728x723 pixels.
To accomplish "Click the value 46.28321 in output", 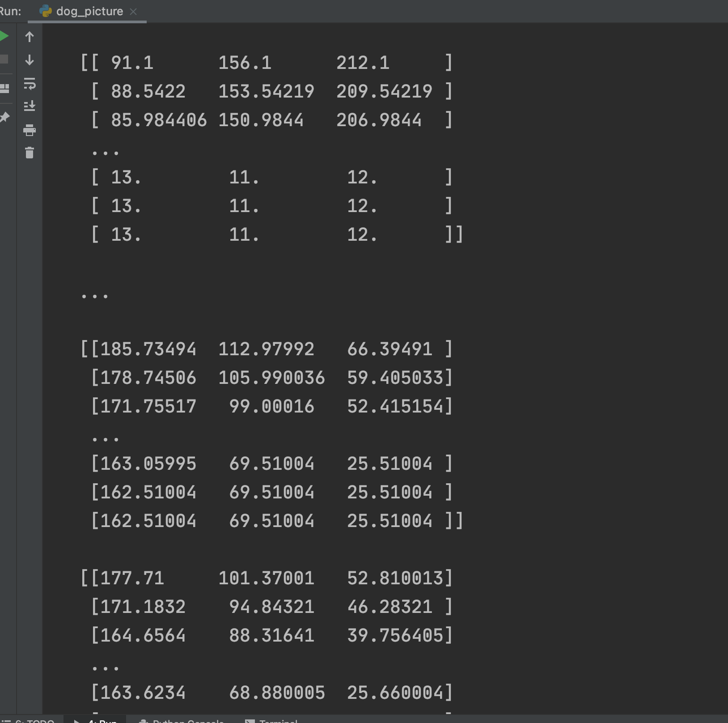I will (x=389, y=607).
